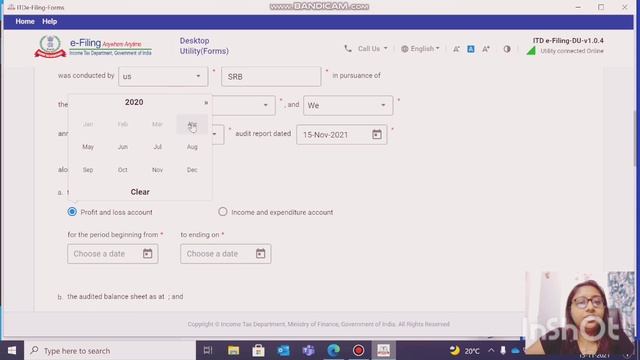Click the SRB text input field
Screen dimensions: 640x360
pyautogui.click(x=271, y=76)
